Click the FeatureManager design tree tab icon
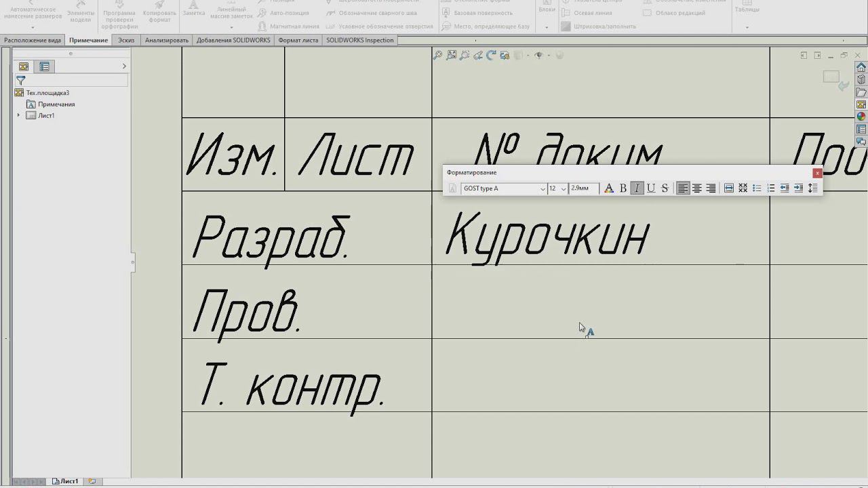 pos(24,66)
